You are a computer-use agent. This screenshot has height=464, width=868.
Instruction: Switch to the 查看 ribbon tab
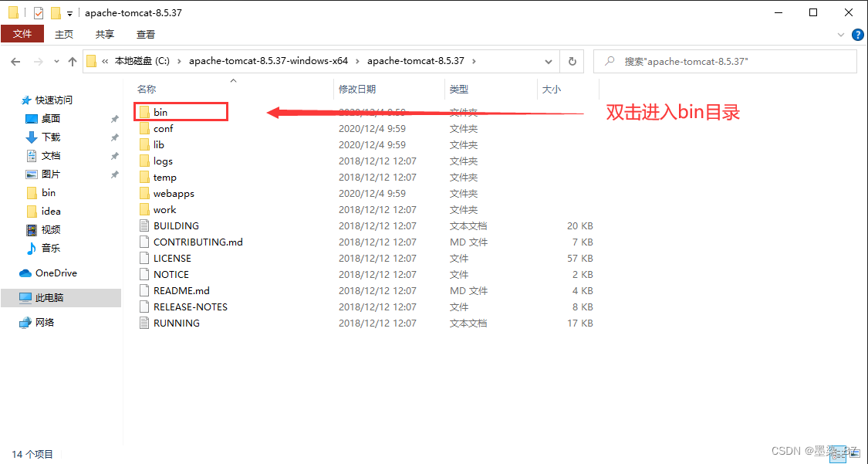[x=146, y=34]
